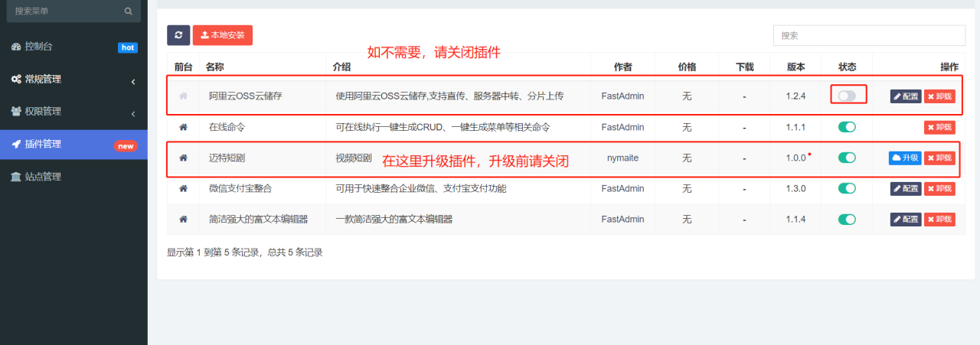This screenshot has height=345, width=980.
Task: Toggle the 微信支付宝整合 status switch
Action: (x=847, y=188)
